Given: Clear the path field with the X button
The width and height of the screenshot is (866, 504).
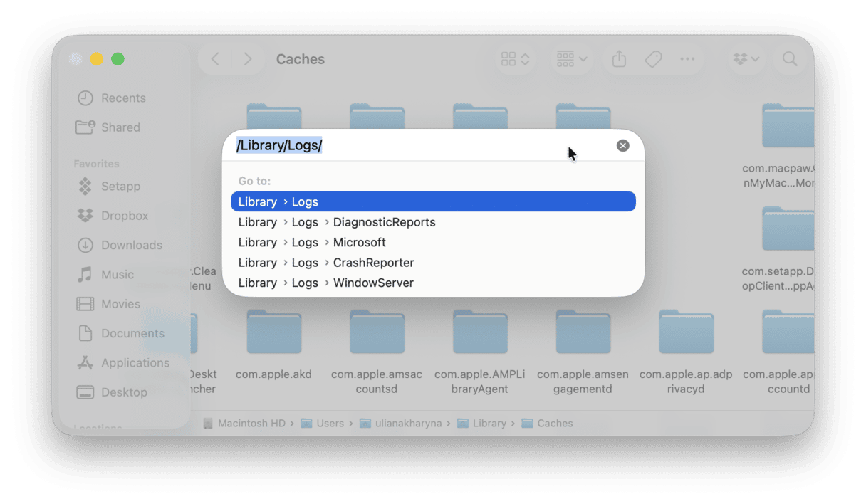Looking at the screenshot, I should tap(622, 145).
